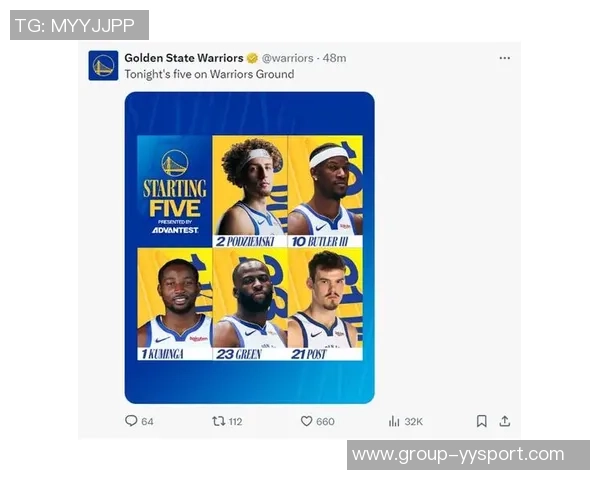The height and width of the screenshot is (480, 600).
Task: Like the tweet with heart icon
Action: tap(306, 421)
